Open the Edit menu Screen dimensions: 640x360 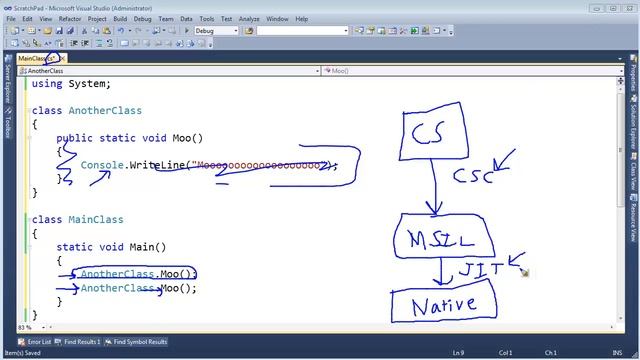27,19
